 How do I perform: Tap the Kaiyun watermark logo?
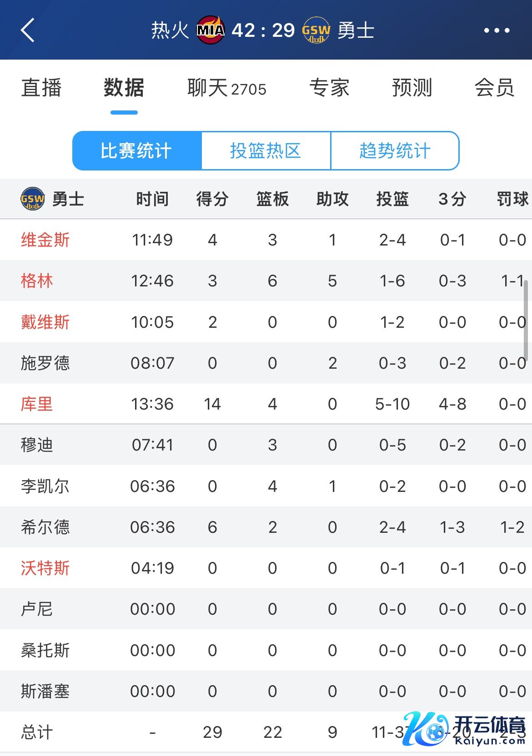[x=464, y=730]
